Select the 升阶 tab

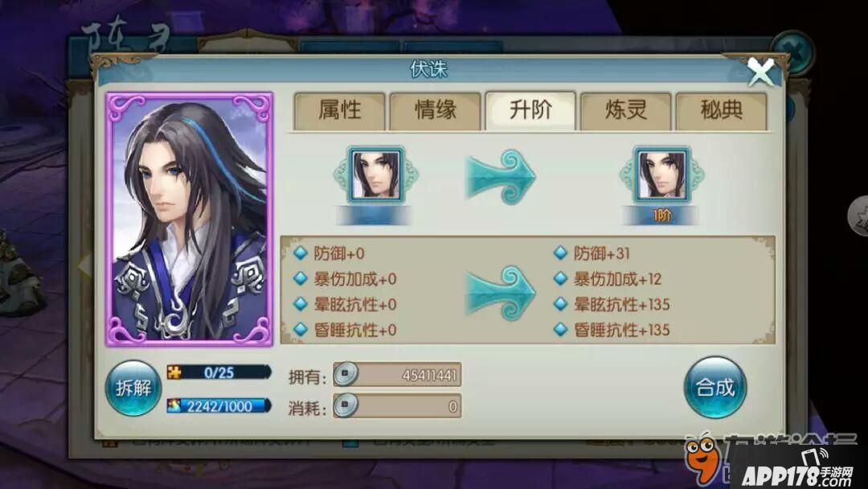click(530, 111)
